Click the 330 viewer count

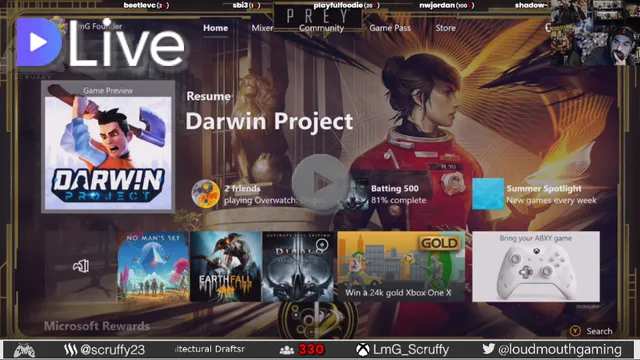pos(311,350)
